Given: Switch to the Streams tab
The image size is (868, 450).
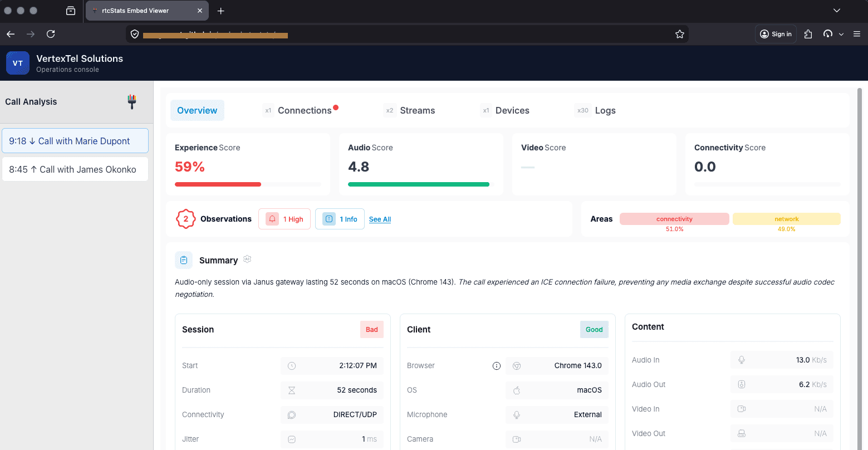Looking at the screenshot, I should point(417,110).
